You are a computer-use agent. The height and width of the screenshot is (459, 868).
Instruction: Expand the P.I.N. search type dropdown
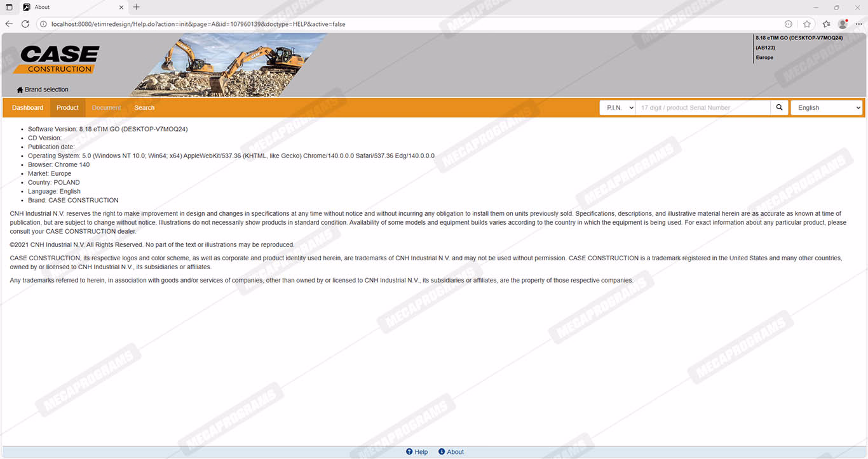(617, 108)
